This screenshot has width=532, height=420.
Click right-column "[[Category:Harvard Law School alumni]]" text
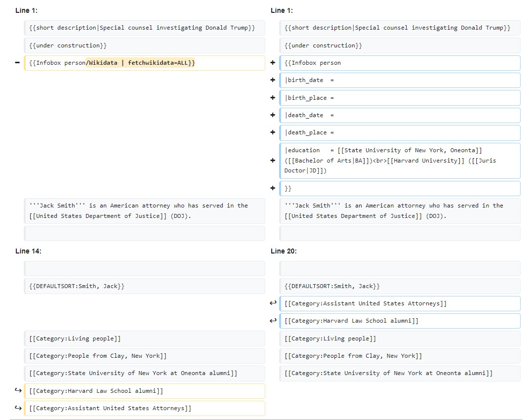(352, 321)
